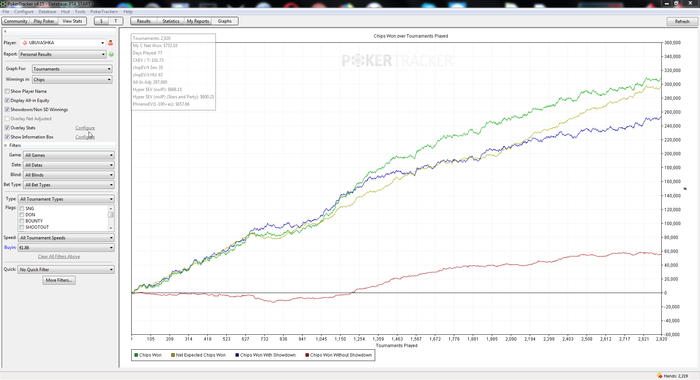Toggle Showdown/Non SD Winnings checkbox
Image resolution: width=700 pixels, height=380 pixels.
point(7,109)
